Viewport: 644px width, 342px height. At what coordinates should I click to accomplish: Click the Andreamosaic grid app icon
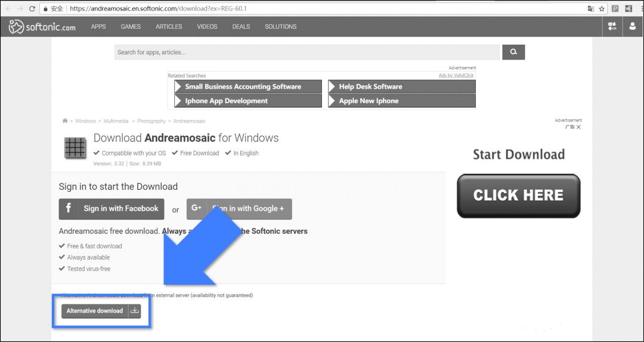[x=75, y=148]
